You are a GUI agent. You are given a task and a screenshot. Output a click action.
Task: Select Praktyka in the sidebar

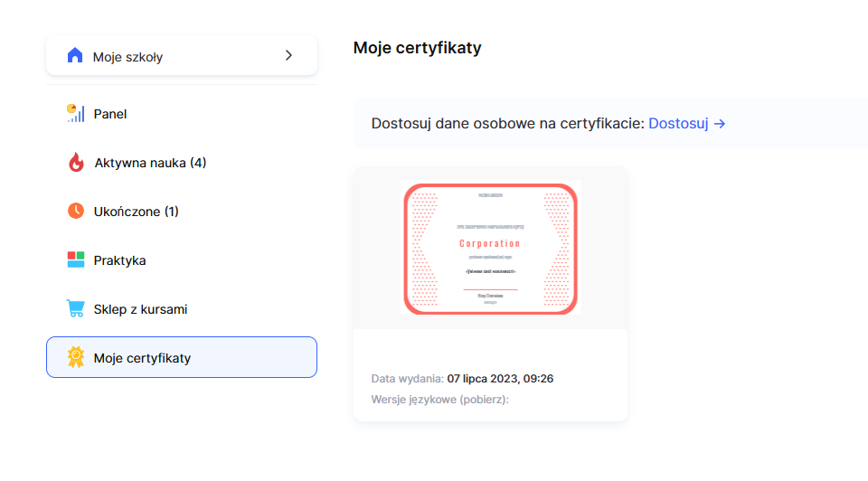coord(119,260)
